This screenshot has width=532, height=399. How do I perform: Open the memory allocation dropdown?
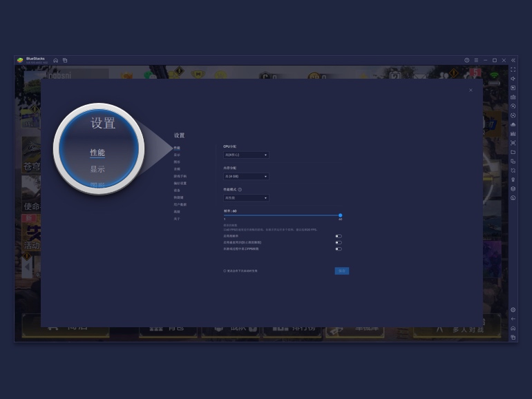[x=246, y=177]
